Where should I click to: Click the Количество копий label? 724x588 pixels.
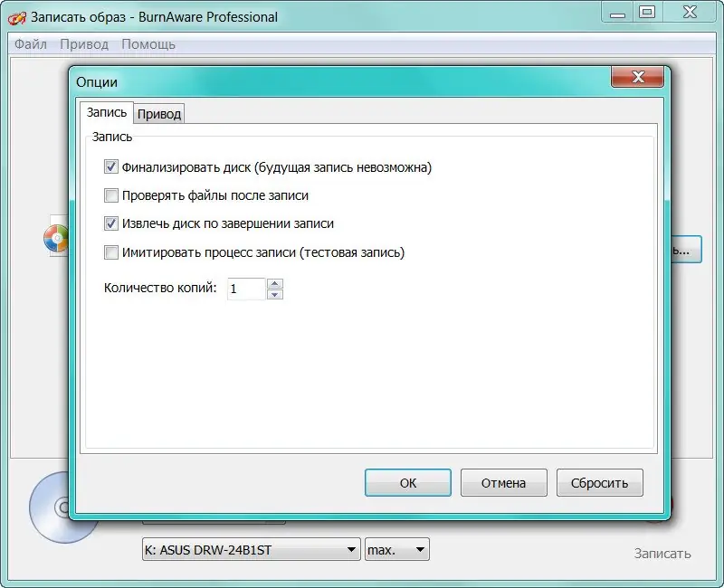160,288
